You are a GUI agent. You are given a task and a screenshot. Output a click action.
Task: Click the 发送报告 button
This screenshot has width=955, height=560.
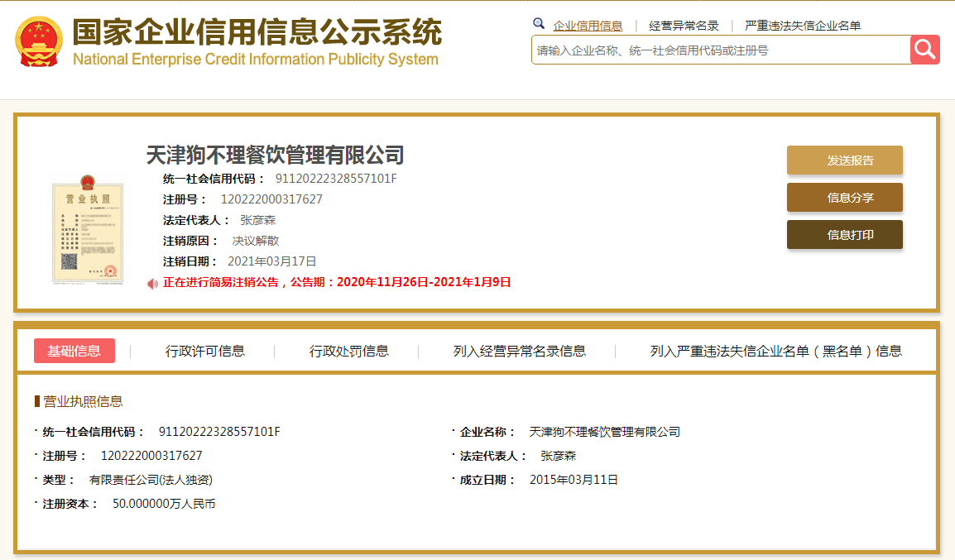pos(844,160)
